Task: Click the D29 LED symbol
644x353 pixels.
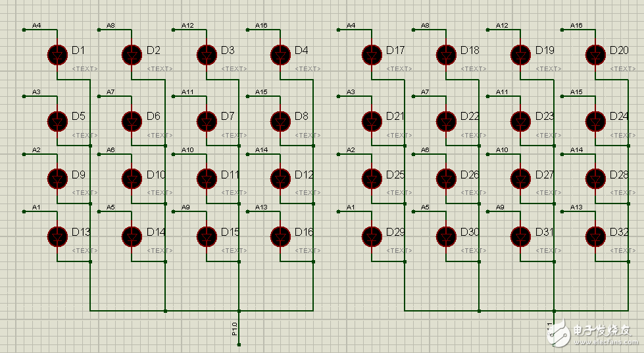Action: point(372,236)
